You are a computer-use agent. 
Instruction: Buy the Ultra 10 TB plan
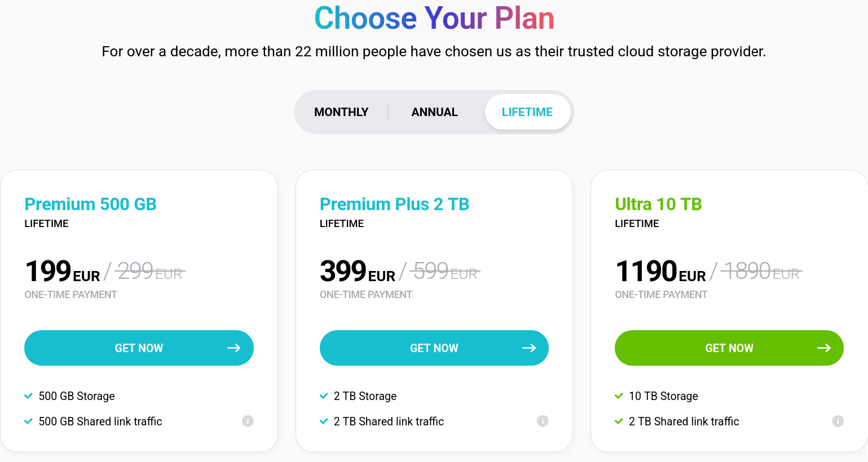pyautogui.click(x=729, y=348)
